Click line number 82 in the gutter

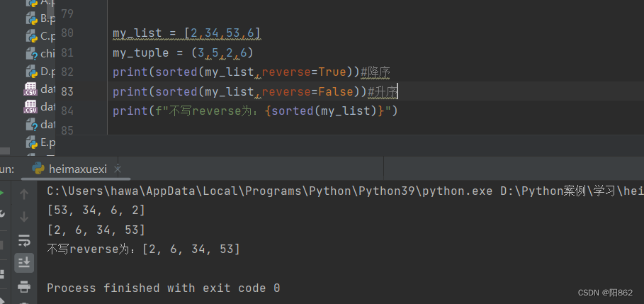67,72
